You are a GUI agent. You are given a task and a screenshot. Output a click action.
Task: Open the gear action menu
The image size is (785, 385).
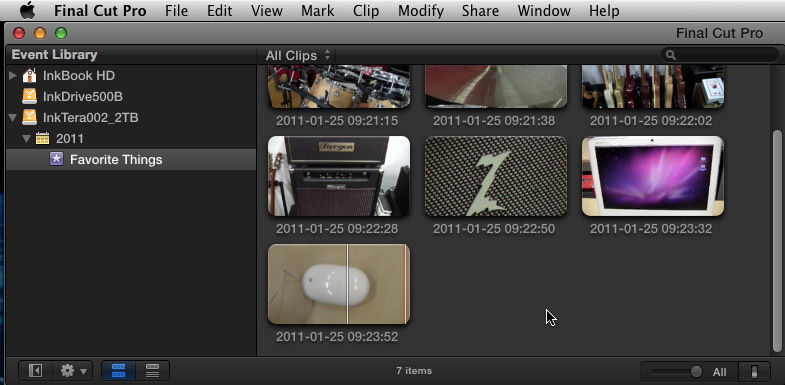coord(73,370)
